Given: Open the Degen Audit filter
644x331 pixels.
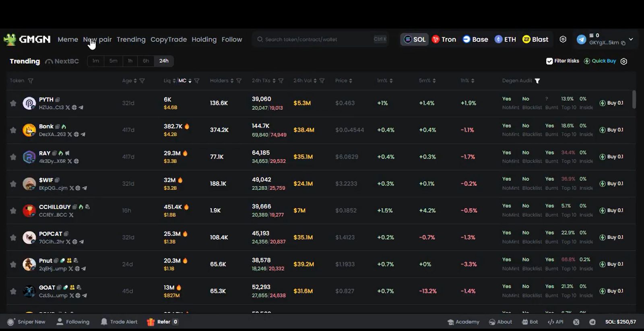Looking at the screenshot, I should pyautogui.click(x=537, y=81).
